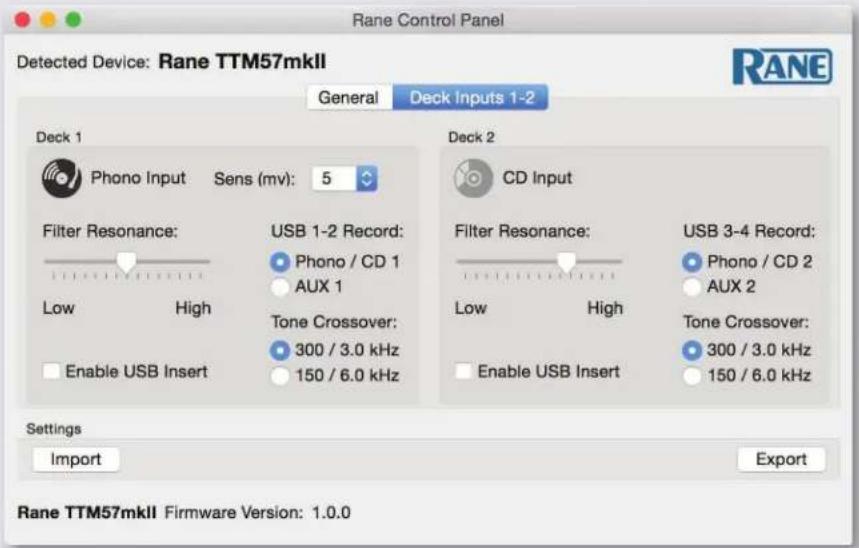Click the Sens (mv) value field showing 5
This screenshot has height=548, width=859.
coord(334,178)
